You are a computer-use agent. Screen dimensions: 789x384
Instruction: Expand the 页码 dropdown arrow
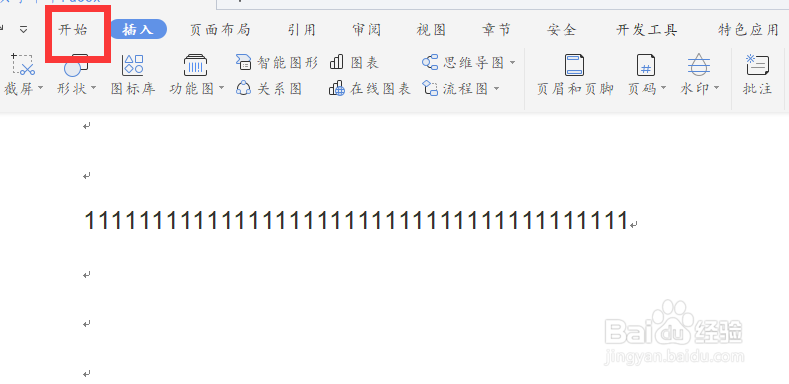[663, 89]
